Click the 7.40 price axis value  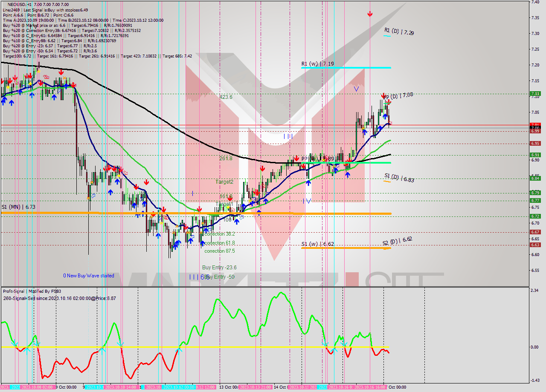click(x=535, y=2)
